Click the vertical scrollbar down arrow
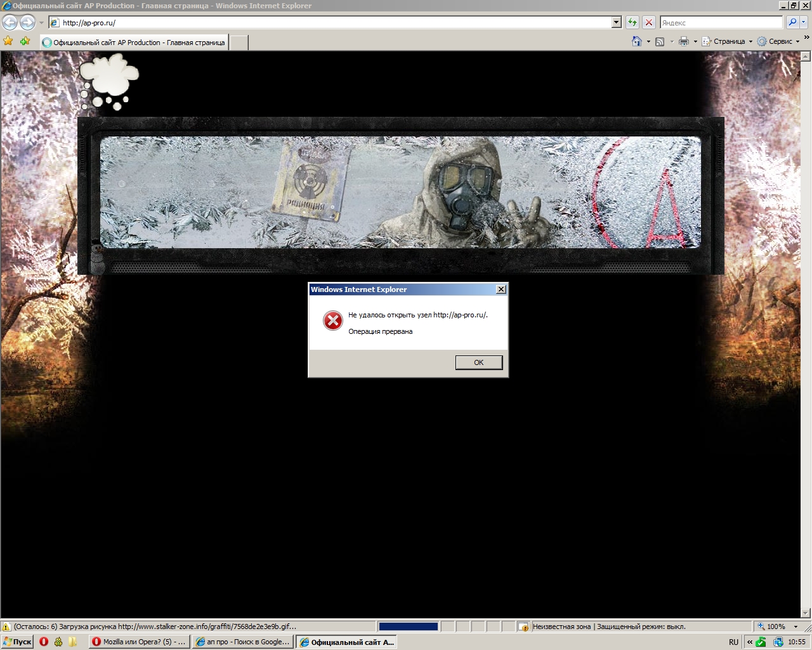The height and width of the screenshot is (650, 812). tap(806, 613)
